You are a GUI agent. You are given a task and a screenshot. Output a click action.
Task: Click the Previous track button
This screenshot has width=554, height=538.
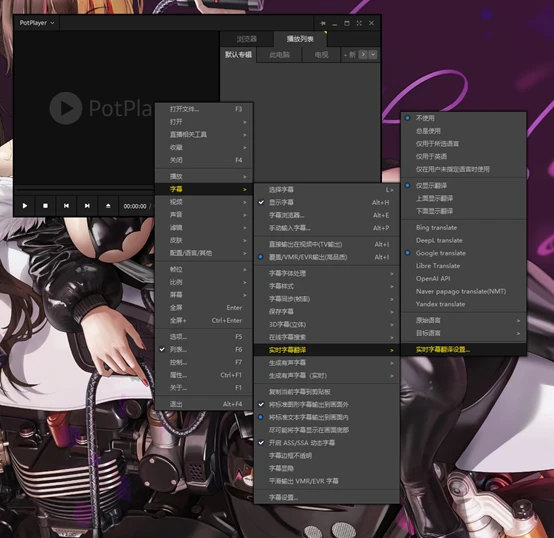point(66,206)
